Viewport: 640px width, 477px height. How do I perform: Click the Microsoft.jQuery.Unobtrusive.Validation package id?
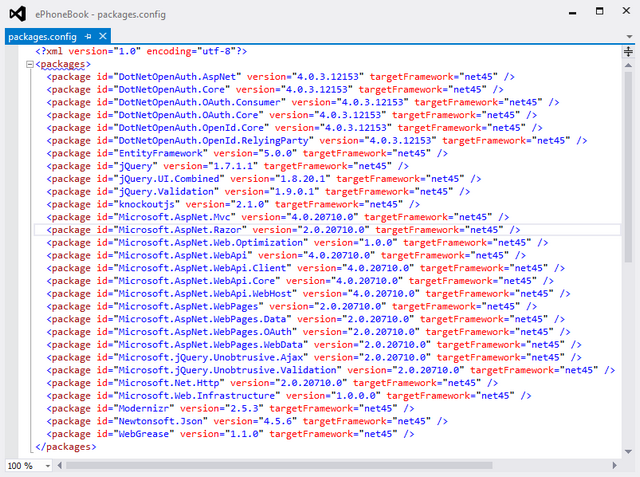227,370
